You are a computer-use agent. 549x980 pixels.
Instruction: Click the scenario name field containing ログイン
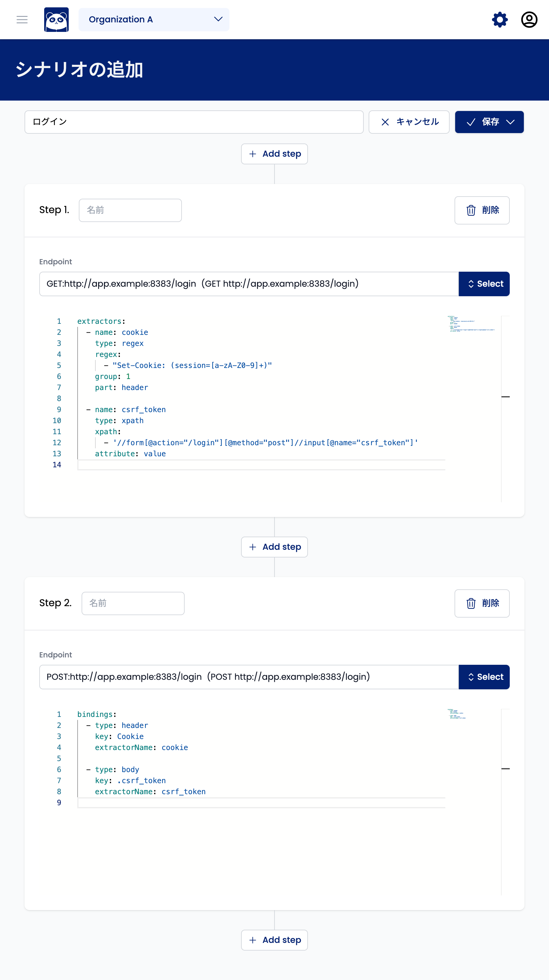pos(194,122)
